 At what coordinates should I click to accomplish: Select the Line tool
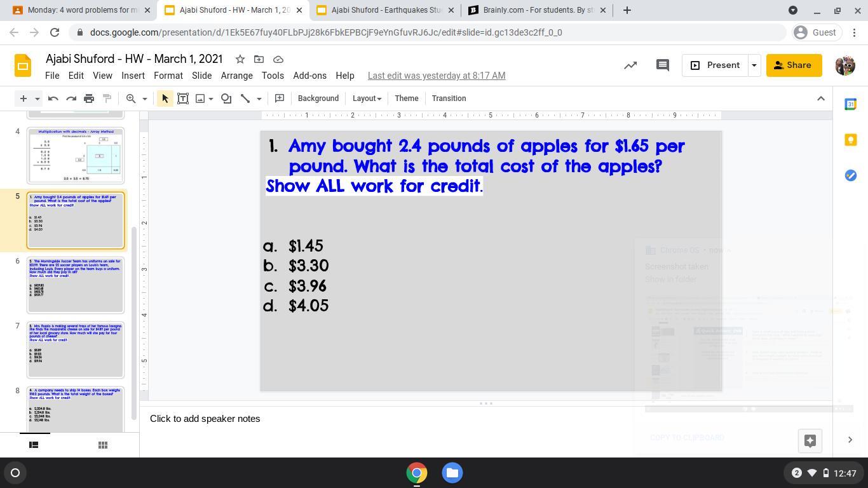click(245, 98)
